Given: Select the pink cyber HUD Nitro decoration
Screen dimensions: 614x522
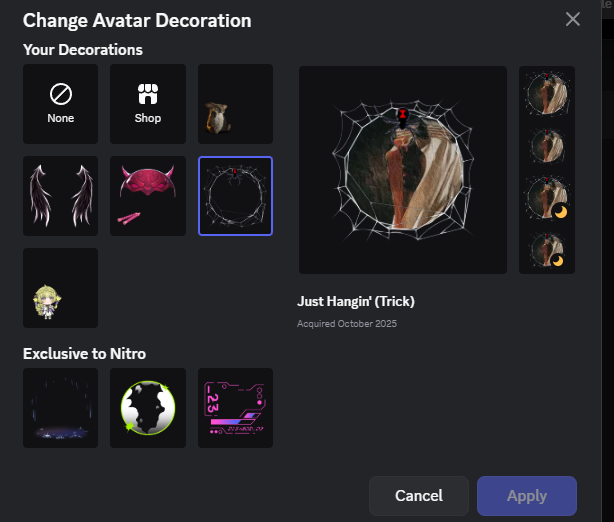Looking at the screenshot, I should point(235,407).
